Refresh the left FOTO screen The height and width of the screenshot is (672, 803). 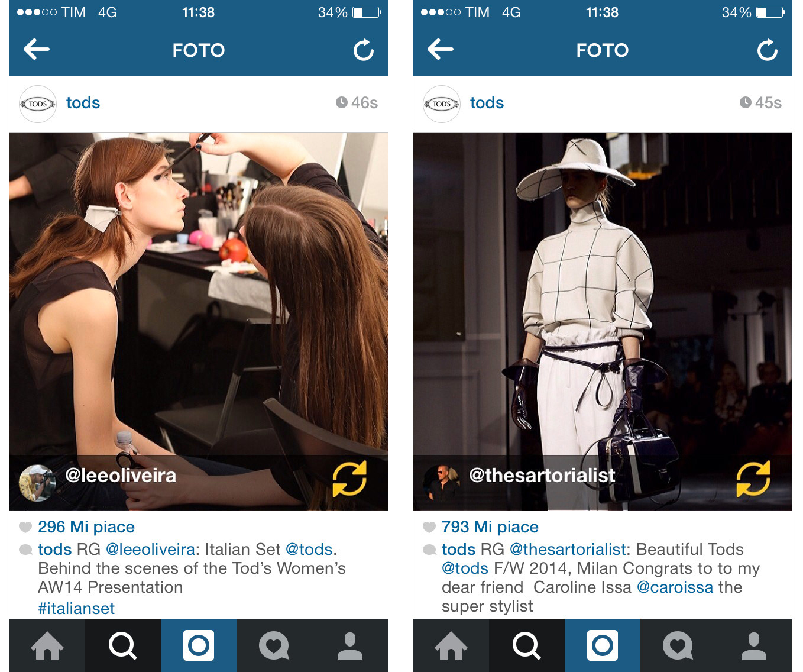point(364,50)
